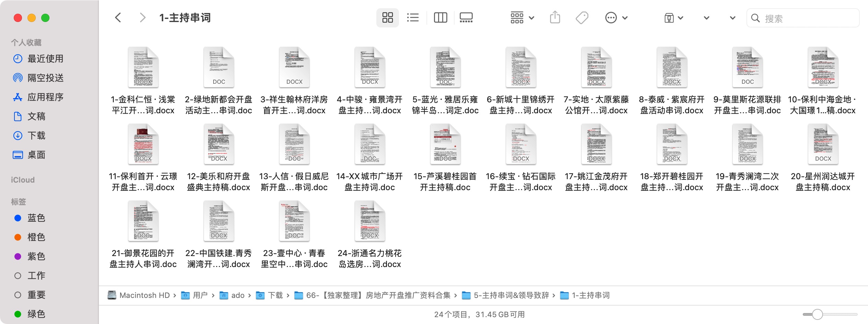Viewport: 868px width, 324px height.
Task: Switch to list view
Action: (x=413, y=18)
